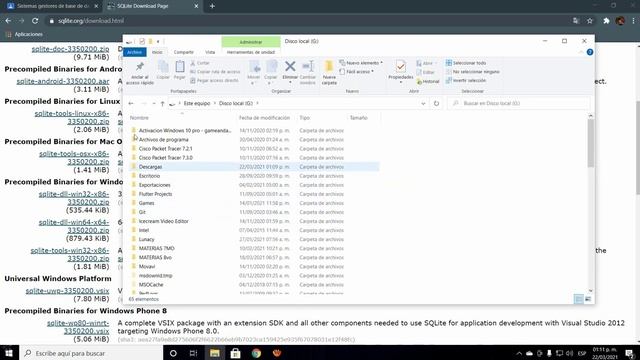The height and width of the screenshot is (360, 640).
Task: Open a new Chrome tab
Action: 212,6
